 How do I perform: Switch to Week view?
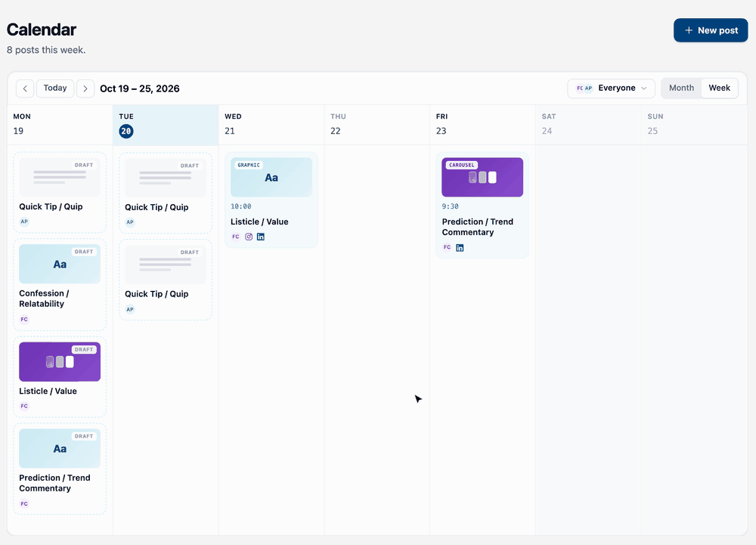coord(720,88)
